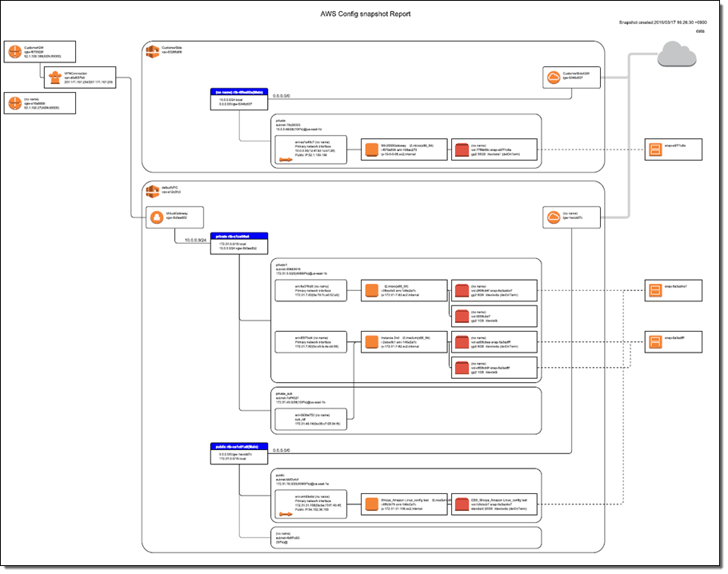Click the AWS Config snapshot Report title
The width and height of the screenshot is (728, 574).
(363, 14)
